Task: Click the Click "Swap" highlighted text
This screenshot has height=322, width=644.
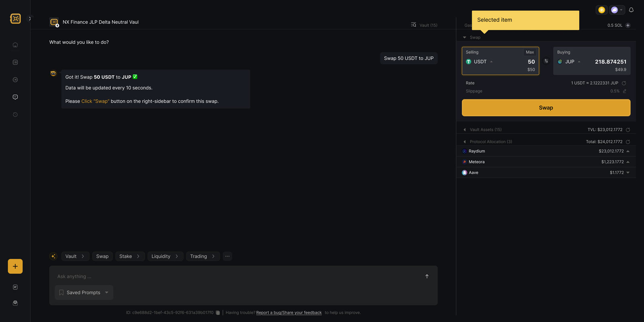Action: pos(95,101)
